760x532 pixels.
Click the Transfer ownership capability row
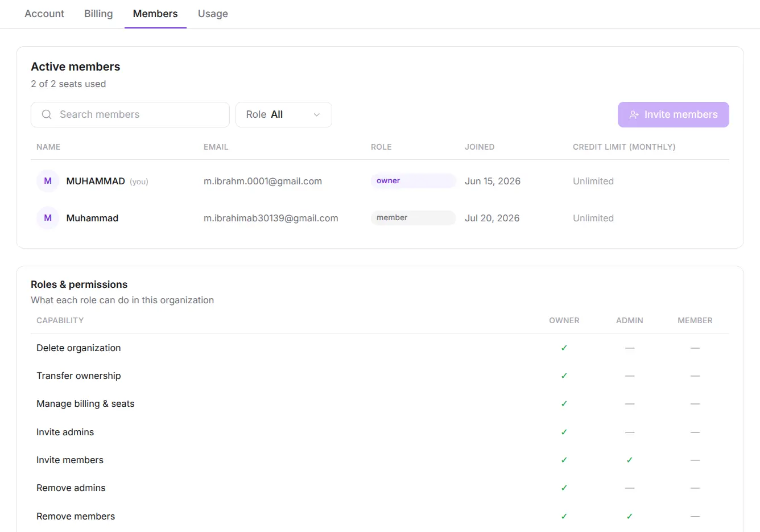pos(380,376)
